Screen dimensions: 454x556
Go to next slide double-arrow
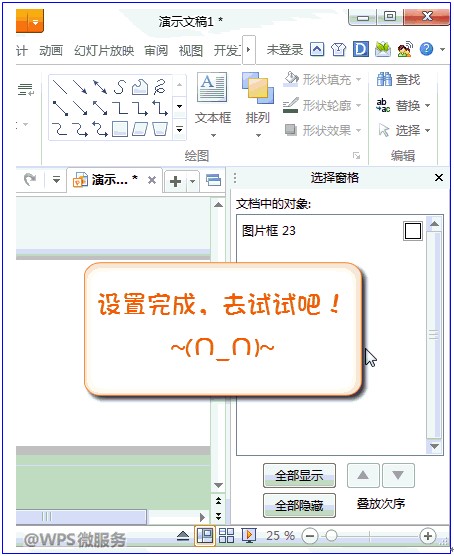(218, 515)
